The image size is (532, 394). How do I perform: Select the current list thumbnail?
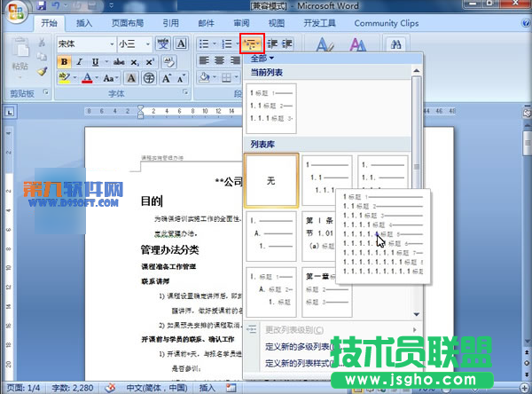271,108
